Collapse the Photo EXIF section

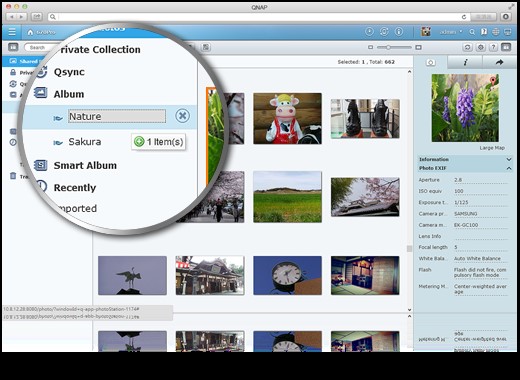coord(465,168)
